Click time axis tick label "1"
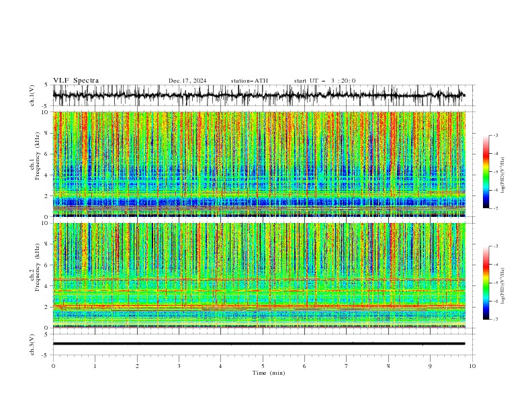This screenshot has width=532, height=411. [x=95, y=366]
